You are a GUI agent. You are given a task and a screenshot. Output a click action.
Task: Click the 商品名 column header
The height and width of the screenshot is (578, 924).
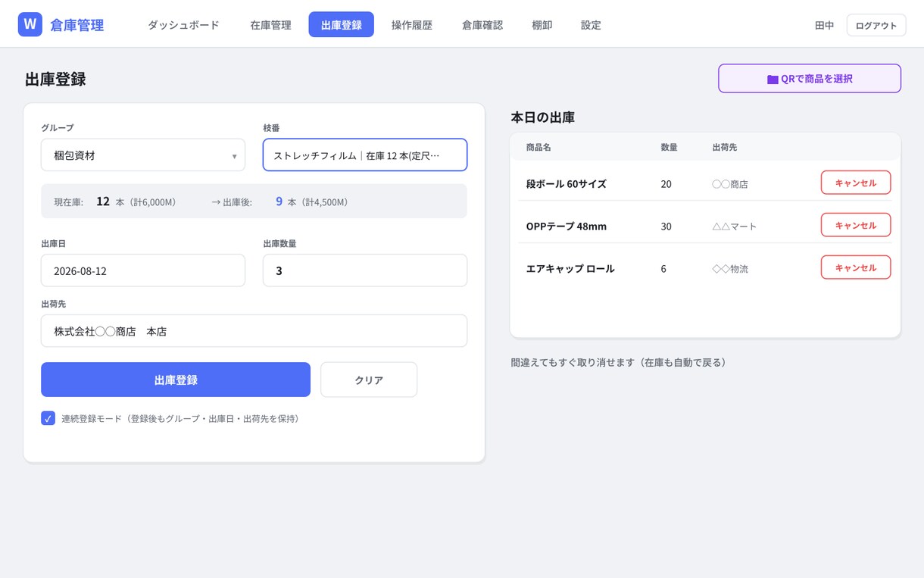point(538,147)
